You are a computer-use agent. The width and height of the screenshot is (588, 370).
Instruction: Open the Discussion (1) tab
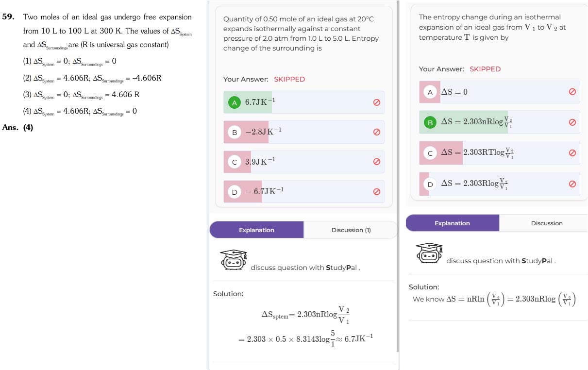351,230
